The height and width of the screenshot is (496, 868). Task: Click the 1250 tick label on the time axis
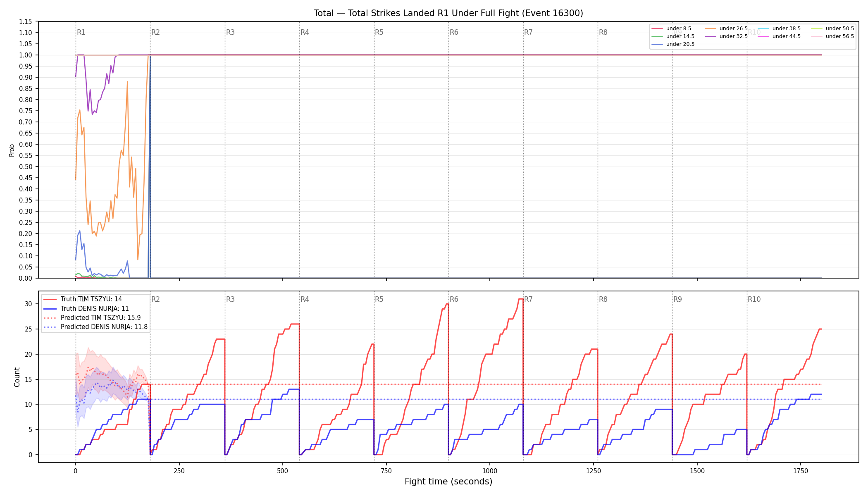click(x=594, y=471)
